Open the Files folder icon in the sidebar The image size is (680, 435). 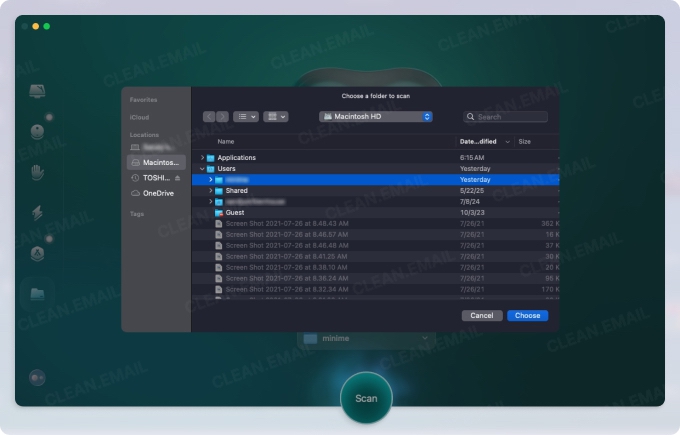click(37, 294)
